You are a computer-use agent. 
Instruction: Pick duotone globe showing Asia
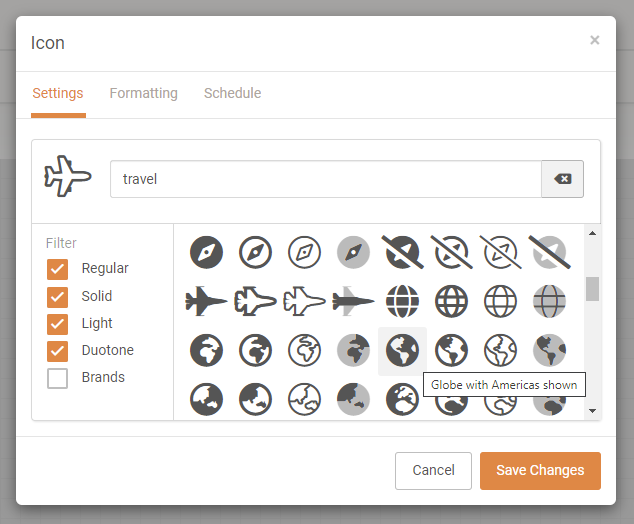[x=353, y=399]
